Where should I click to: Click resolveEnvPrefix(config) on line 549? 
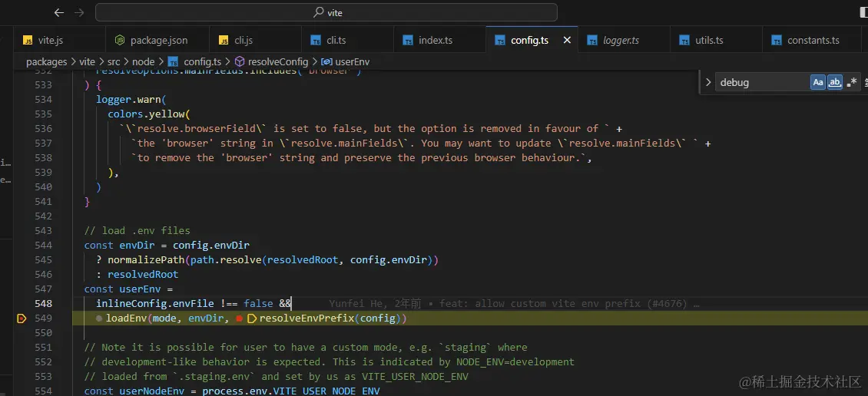tap(330, 318)
